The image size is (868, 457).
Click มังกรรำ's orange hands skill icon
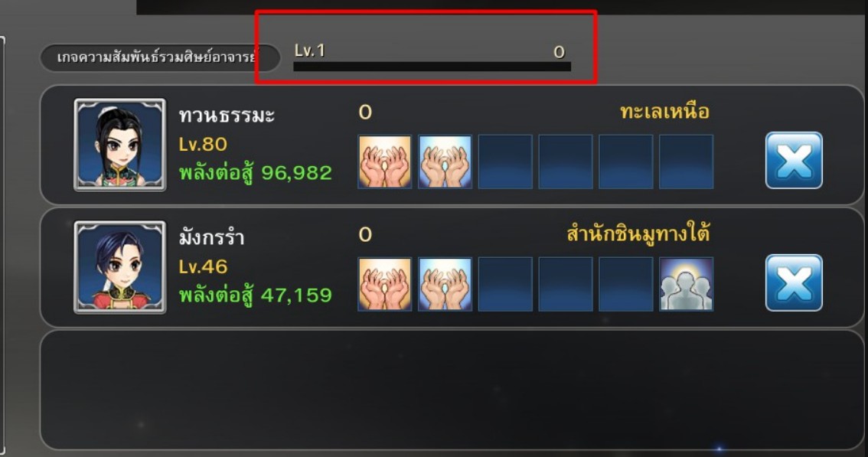385,284
